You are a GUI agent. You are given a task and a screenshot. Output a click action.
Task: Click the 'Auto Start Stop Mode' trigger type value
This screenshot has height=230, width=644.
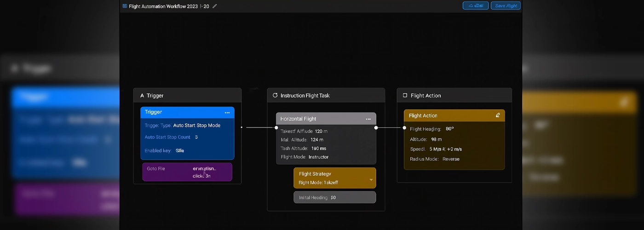click(197, 125)
